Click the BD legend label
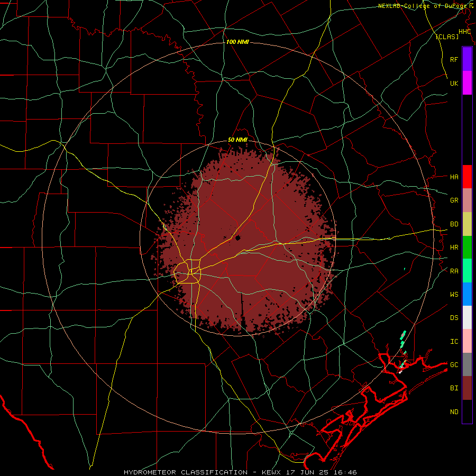This screenshot has width=476, height=476. pyautogui.click(x=454, y=224)
